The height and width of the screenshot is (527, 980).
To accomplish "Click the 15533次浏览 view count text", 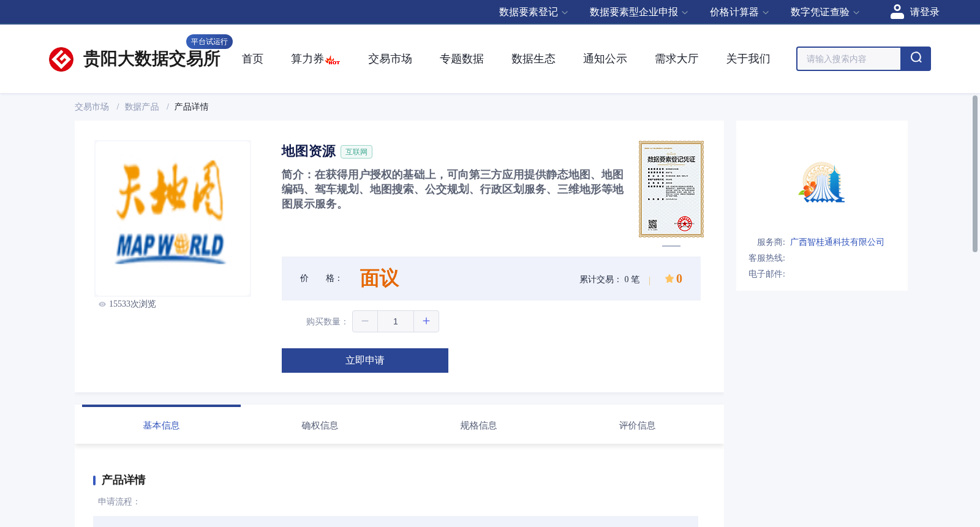I will (132, 304).
